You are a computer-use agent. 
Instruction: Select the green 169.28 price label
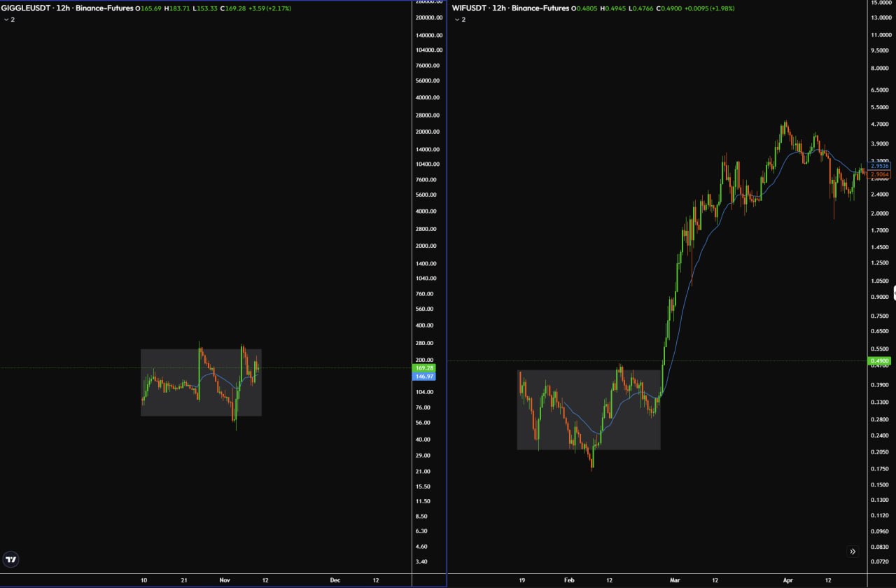[425, 367]
